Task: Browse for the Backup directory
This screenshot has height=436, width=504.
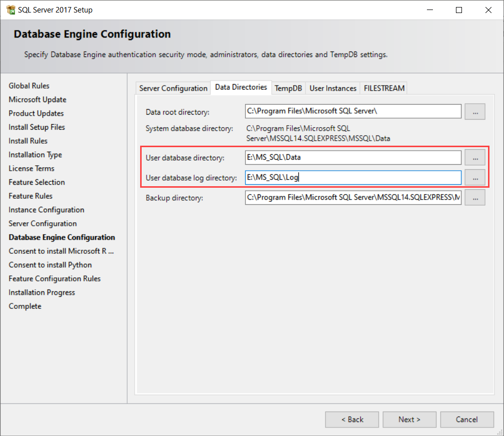Action: coord(475,198)
